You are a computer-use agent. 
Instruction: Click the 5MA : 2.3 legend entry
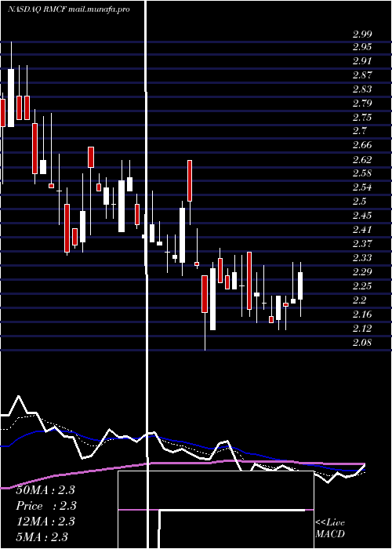click(x=42, y=536)
